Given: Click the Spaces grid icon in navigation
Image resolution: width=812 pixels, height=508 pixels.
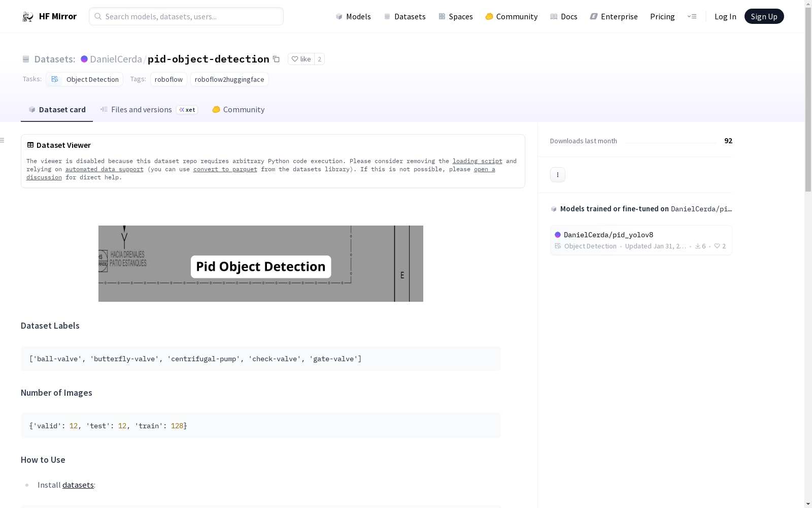Looking at the screenshot, I should click(441, 16).
